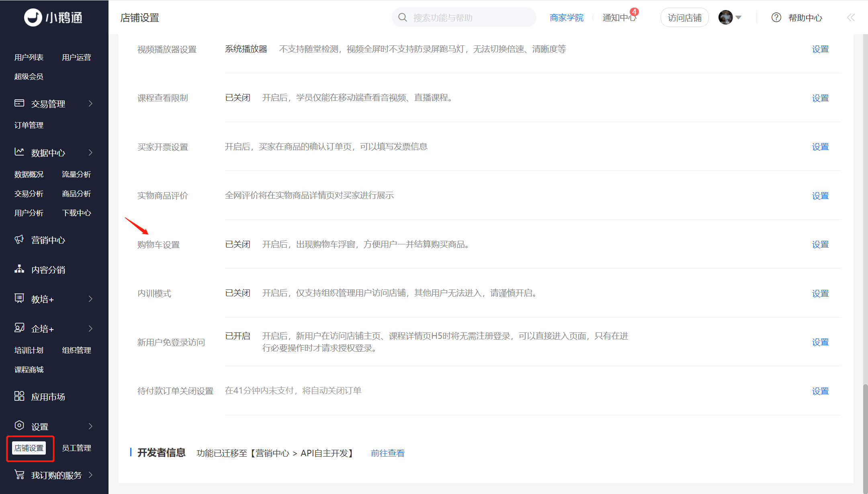Click 设置 for 实物商品评价
The width and height of the screenshot is (868, 494).
tap(820, 196)
